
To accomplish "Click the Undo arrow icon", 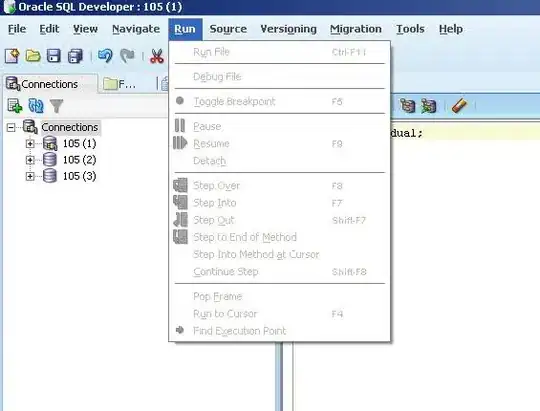I will click(x=105, y=56).
